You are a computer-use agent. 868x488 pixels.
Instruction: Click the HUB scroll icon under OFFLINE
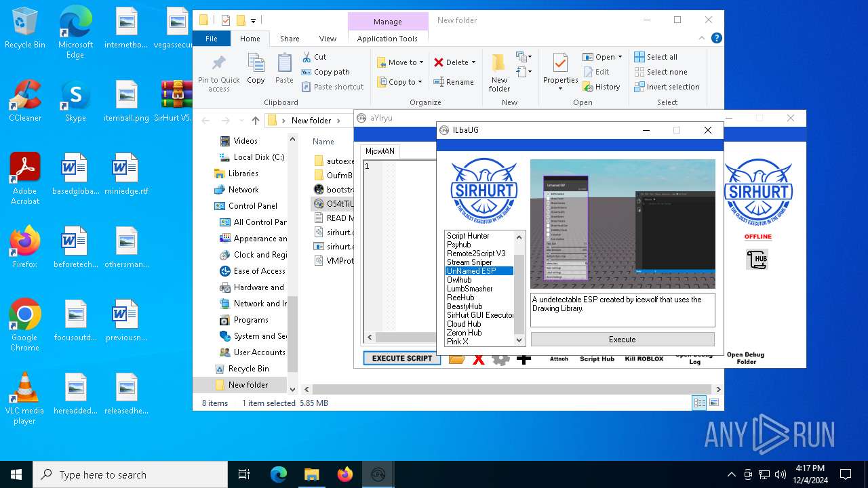point(757,259)
